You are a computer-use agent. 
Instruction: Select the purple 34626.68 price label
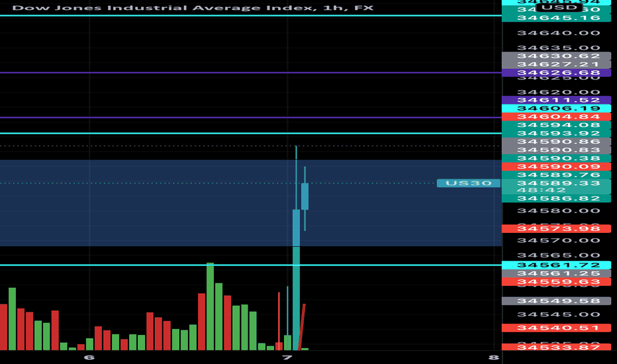pyautogui.click(x=557, y=73)
